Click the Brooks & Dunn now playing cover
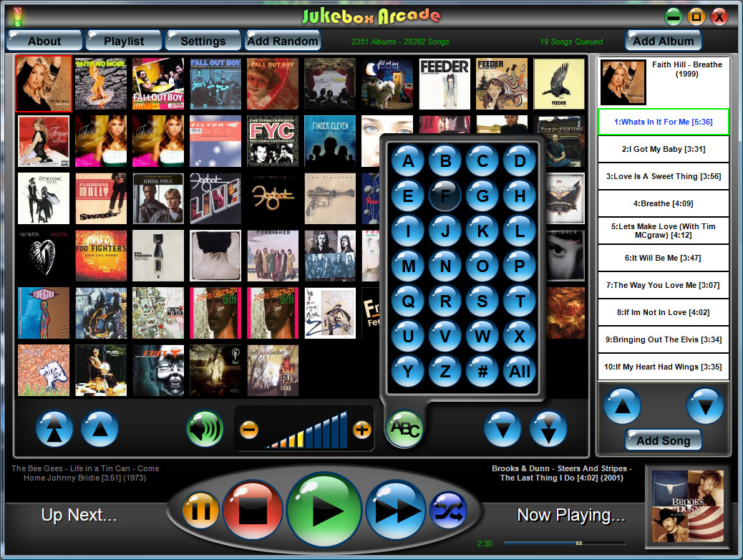Viewport: 743px width, 560px height. 688,506
